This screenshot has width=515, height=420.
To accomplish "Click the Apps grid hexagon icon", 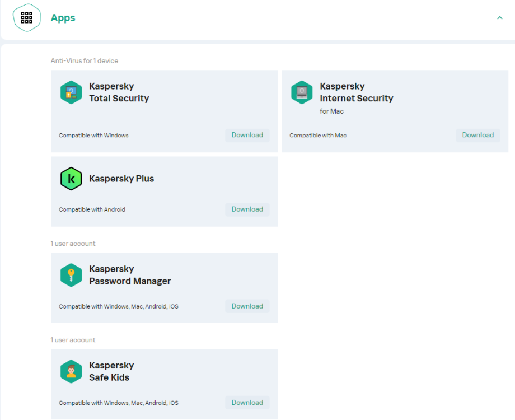I will click(x=27, y=18).
